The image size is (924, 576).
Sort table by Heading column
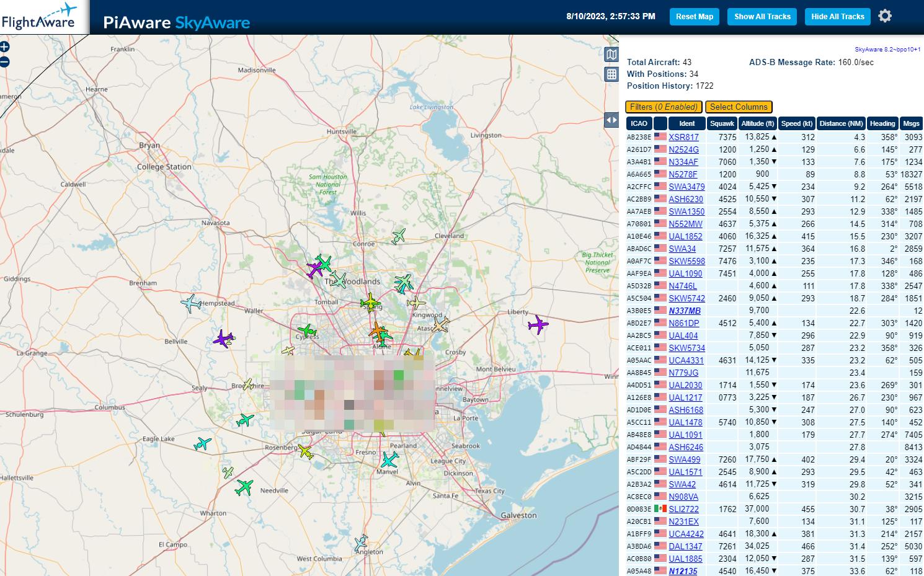[882, 123]
